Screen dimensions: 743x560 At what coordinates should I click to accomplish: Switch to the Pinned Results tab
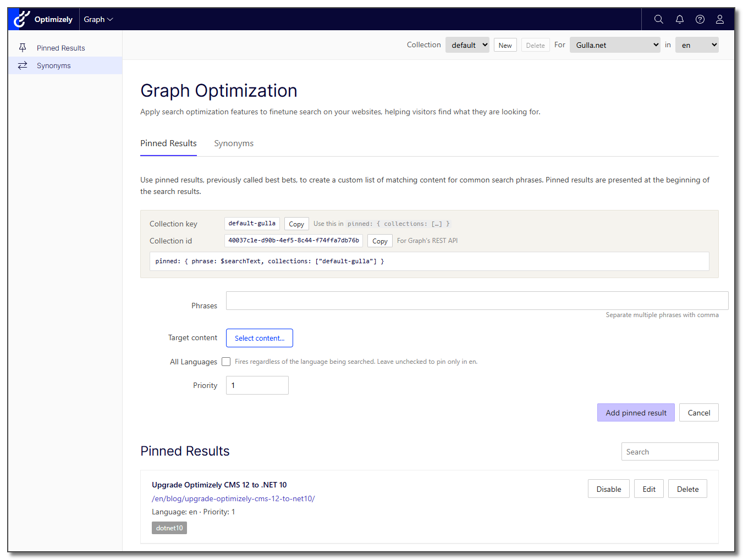(168, 143)
